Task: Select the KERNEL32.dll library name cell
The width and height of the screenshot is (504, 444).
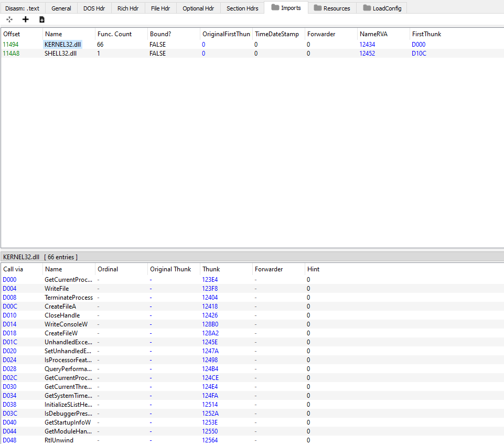Action: click(63, 45)
